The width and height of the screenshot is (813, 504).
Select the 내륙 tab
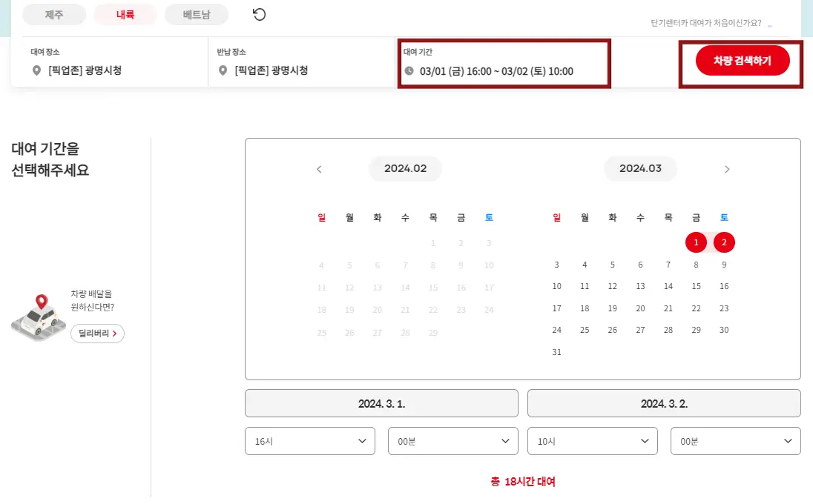pyautogui.click(x=125, y=14)
